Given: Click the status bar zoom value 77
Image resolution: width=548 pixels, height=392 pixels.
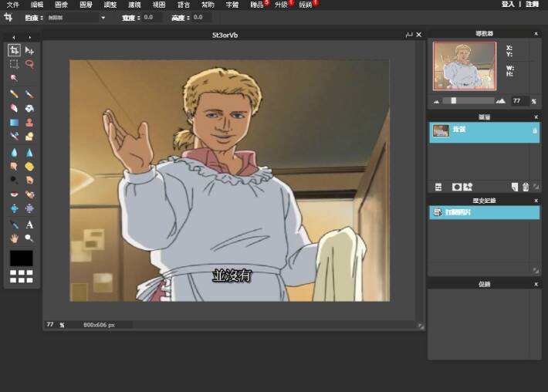Looking at the screenshot, I should point(50,325).
